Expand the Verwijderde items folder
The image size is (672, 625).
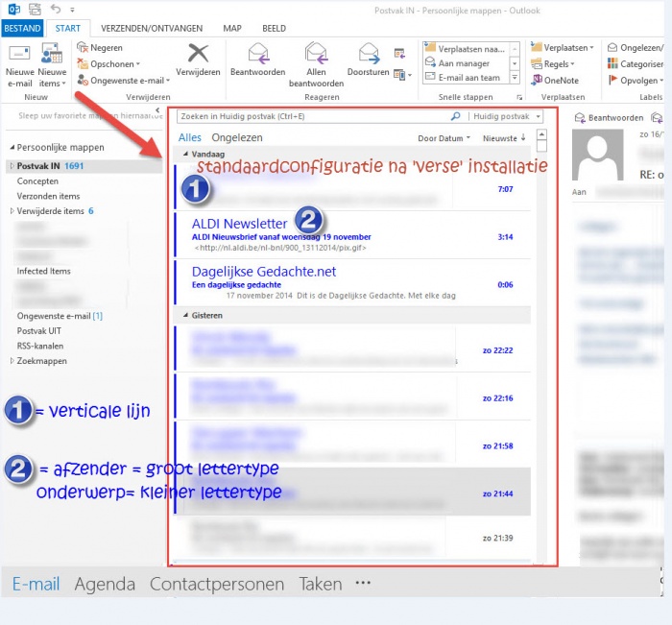12,211
